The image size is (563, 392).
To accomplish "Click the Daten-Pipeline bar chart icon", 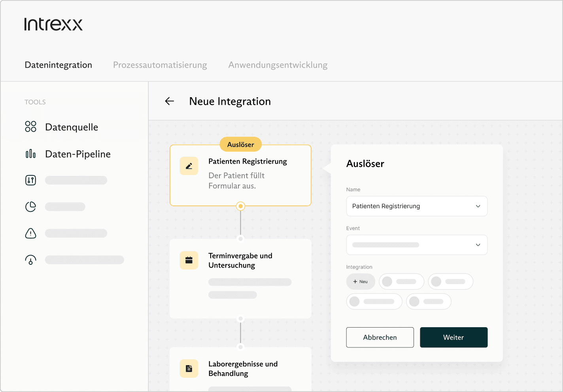I will click(x=30, y=154).
